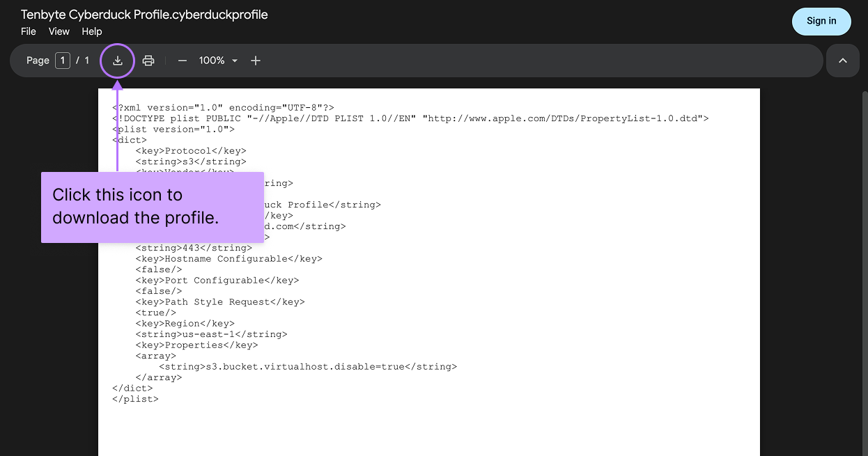Click the line <string>us-east-1</string>
This screenshot has height=456, width=868.
(x=211, y=334)
